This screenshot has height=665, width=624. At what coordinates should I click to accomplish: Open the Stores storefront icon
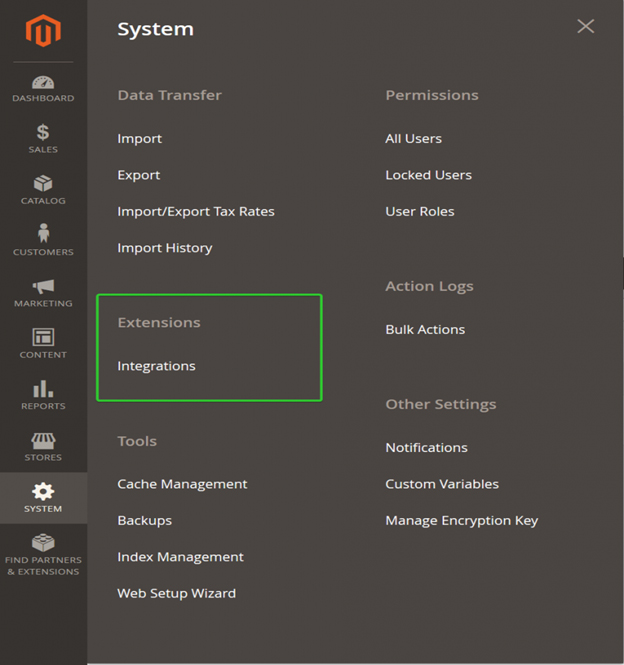click(43, 441)
